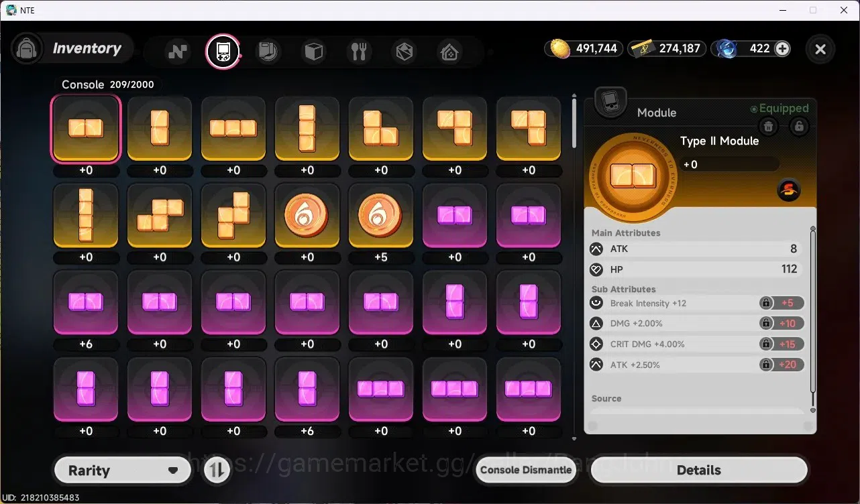Switch to the food fork-and-knife tab
860x504 pixels.
[x=359, y=52]
